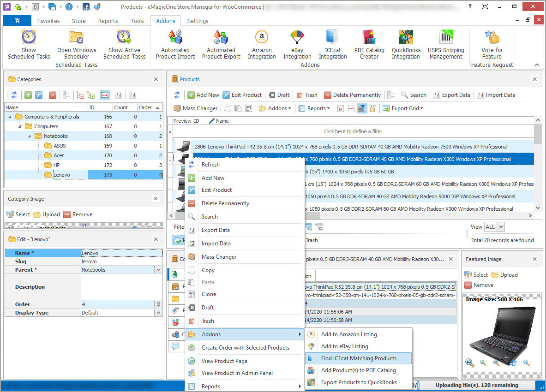Open ICEcat Integration addon
The image size is (546, 392).
pyautogui.click(x=333, y=45)
